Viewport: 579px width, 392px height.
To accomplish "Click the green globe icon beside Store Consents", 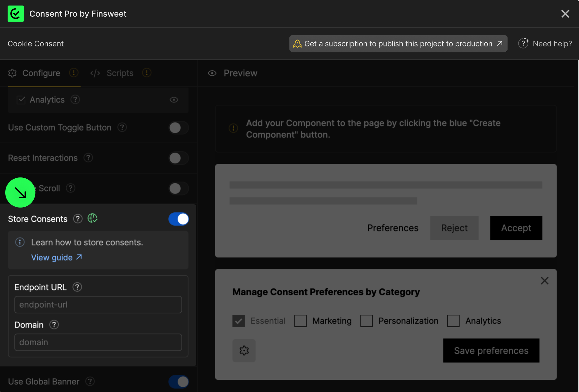I will tap(92, 218).
